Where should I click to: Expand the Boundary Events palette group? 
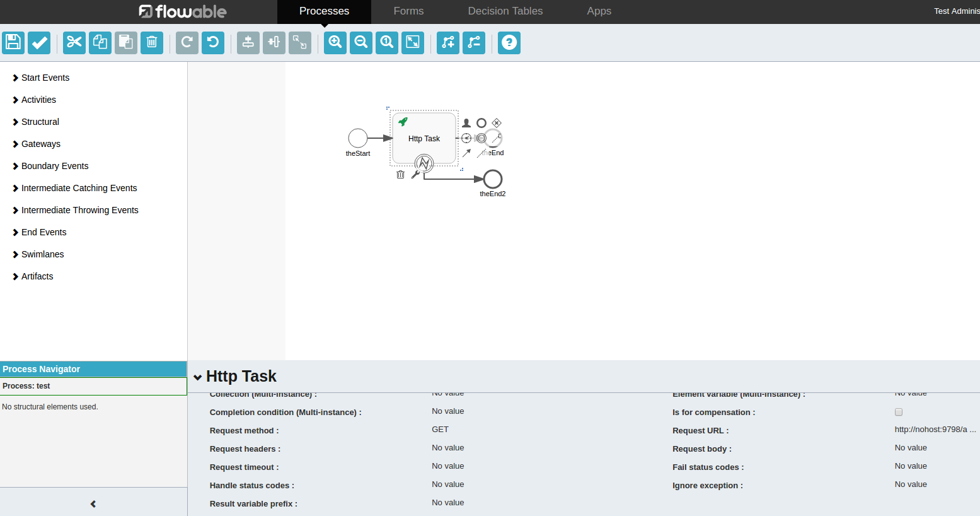(x=54, y=166)
